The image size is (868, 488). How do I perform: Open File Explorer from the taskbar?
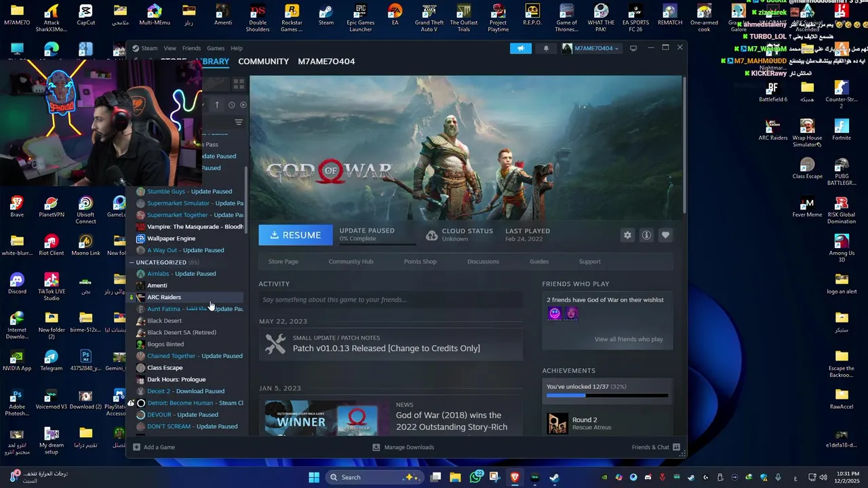(455, 477)
